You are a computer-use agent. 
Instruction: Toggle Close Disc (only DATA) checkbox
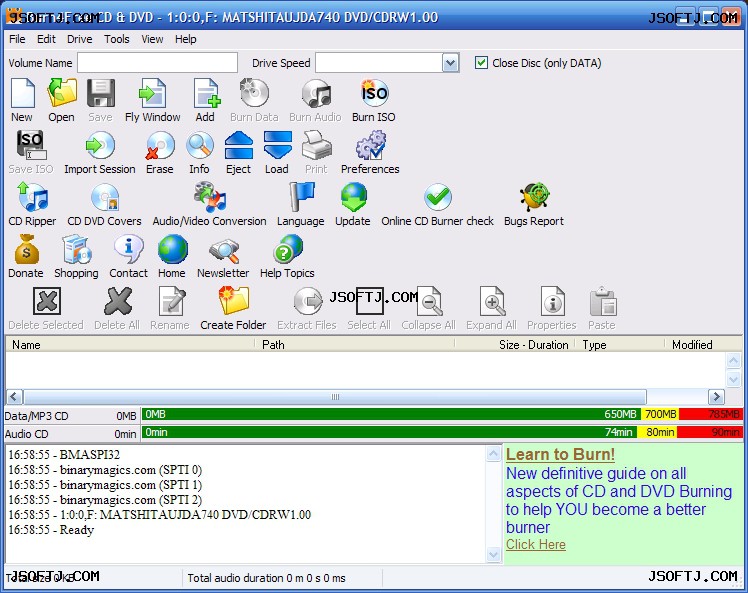[x=481, y=62]
